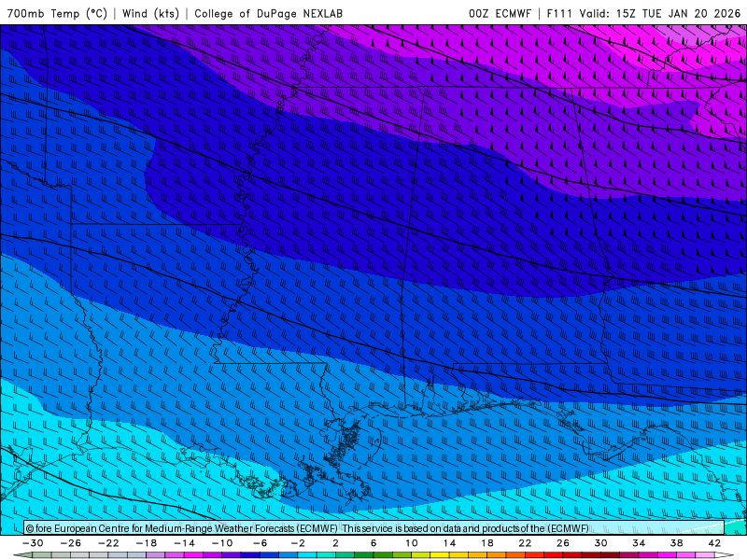This screenshot has width=747, height=560.
Task: Click the legend label 42
Action: (x=714, y=543)
